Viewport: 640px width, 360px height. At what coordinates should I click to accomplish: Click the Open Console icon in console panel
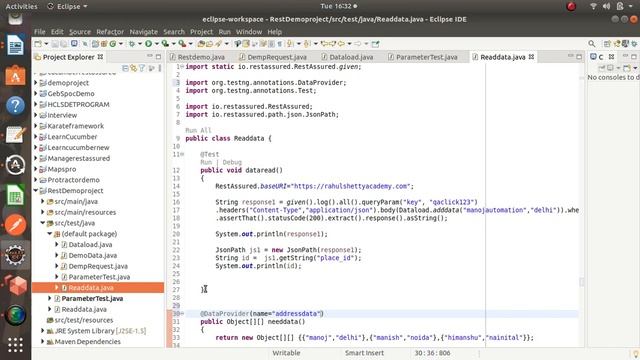(627, 68)
